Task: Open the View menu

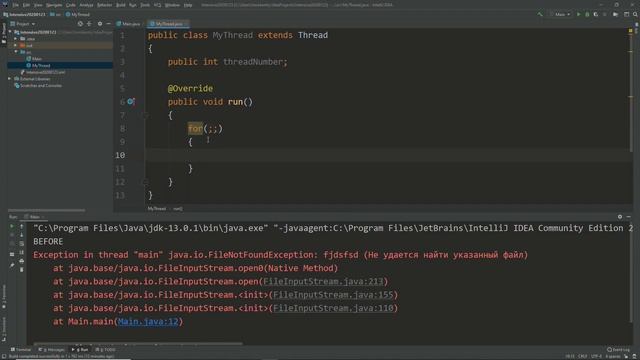Action: coord(38,5)
